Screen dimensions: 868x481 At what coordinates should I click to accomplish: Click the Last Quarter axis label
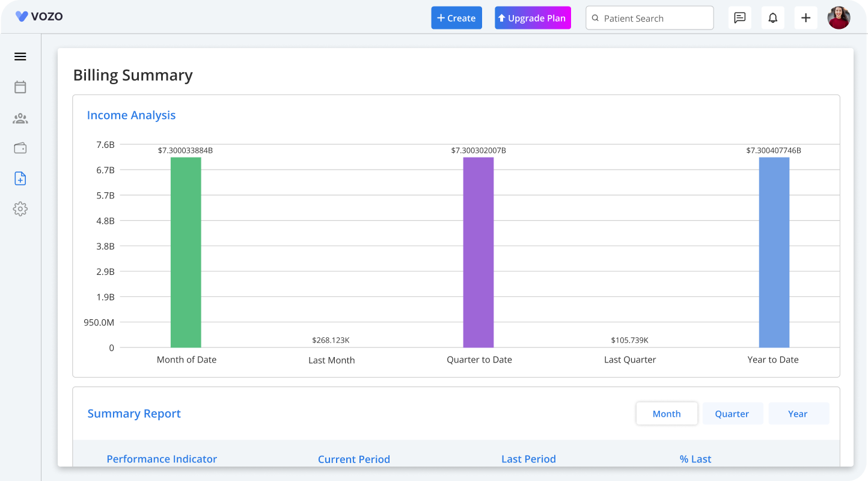630,360
